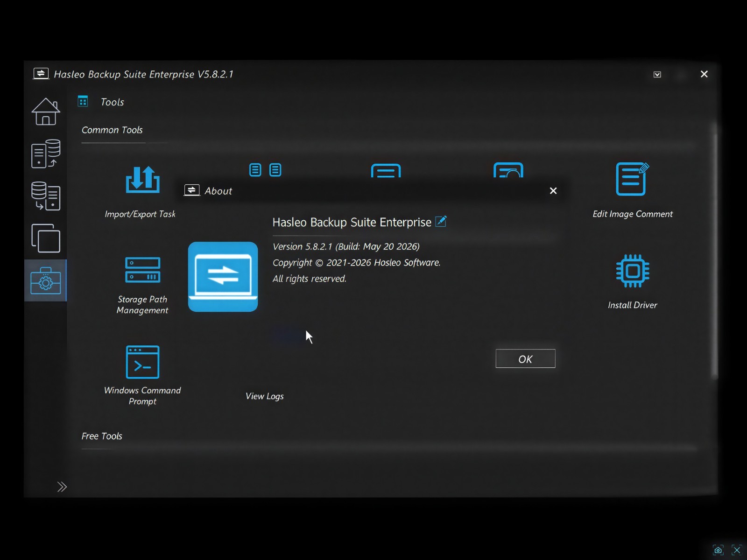Close the About dialog

tap(553, 190)
